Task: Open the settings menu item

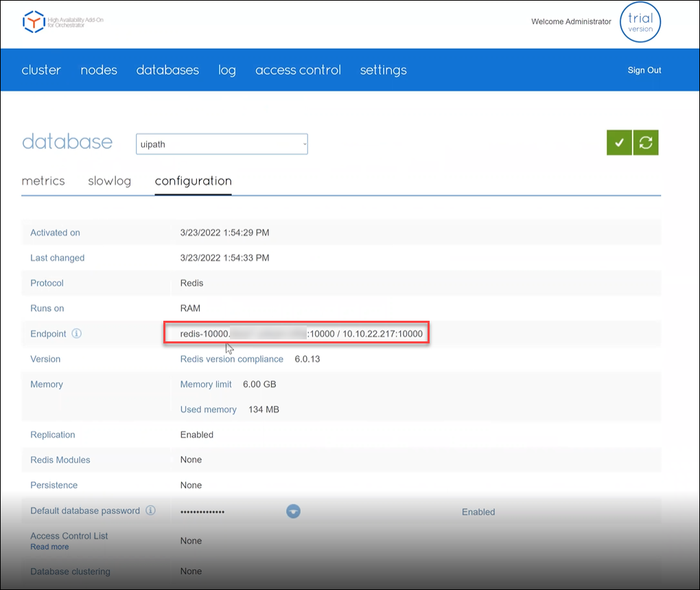Action: (x=383, y=70)
